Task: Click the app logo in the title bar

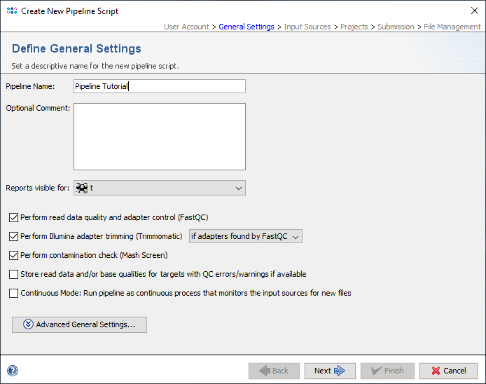Action: coord(12,11)
